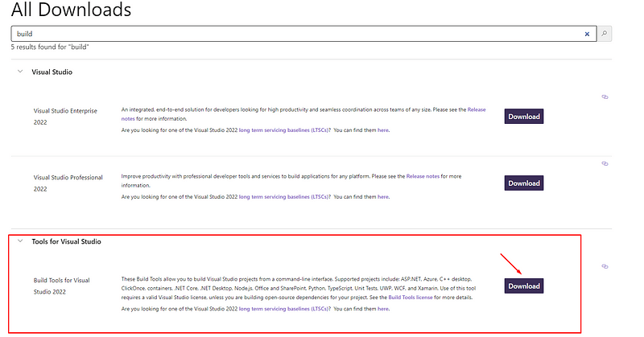644x337 pixels.
Task: Click "here" link in Enterprise row
Action: [383, 129]
